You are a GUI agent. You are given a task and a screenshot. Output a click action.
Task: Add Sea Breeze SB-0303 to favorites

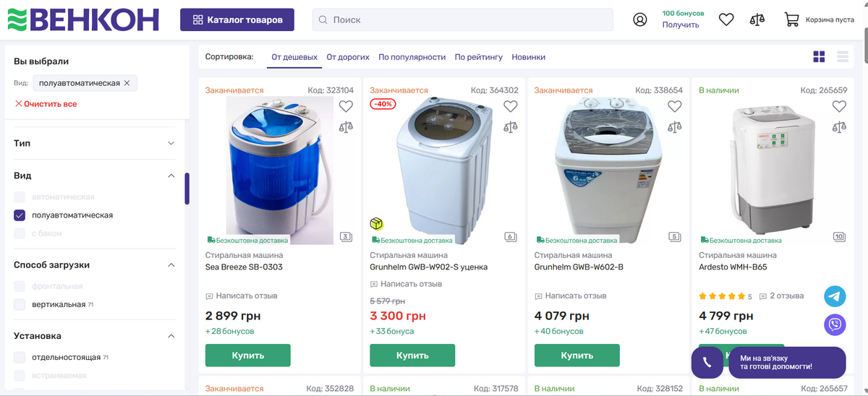pyautogui.click(x=346, y=106)
